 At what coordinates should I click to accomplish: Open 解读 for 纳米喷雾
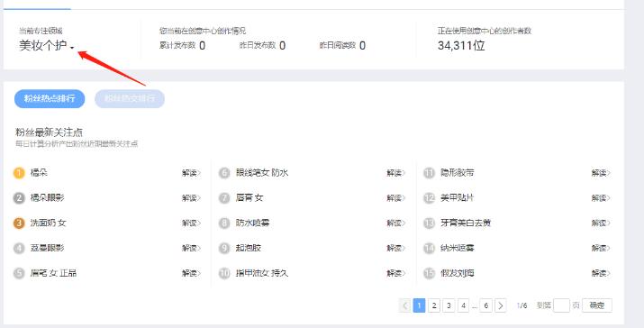[x=601, y=249]
